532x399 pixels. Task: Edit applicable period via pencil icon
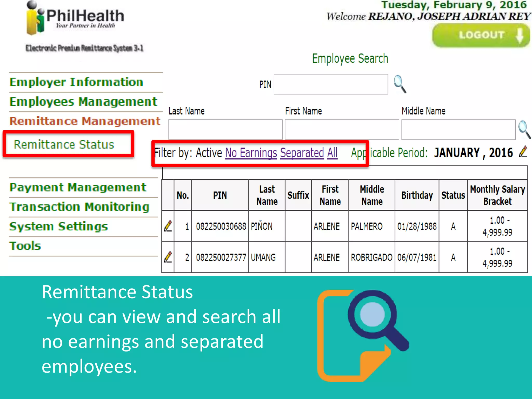point(523,152)
